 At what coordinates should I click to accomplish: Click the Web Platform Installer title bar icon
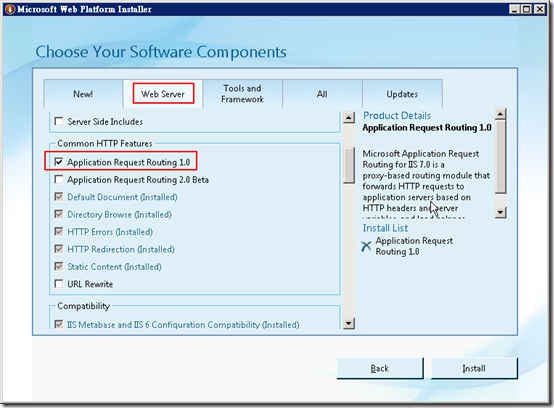tap(10, 9)
